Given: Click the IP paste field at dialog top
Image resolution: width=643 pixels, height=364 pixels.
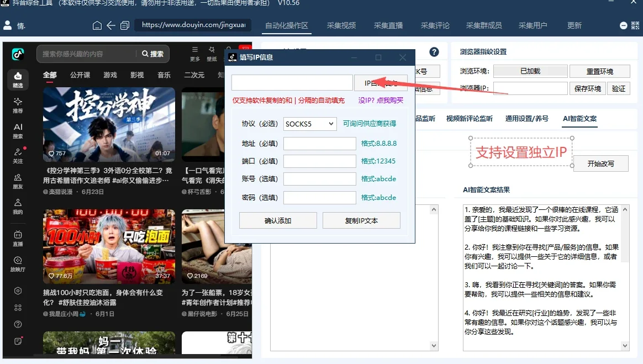Looking at the screenshot, I should click(x=292, y=82).
